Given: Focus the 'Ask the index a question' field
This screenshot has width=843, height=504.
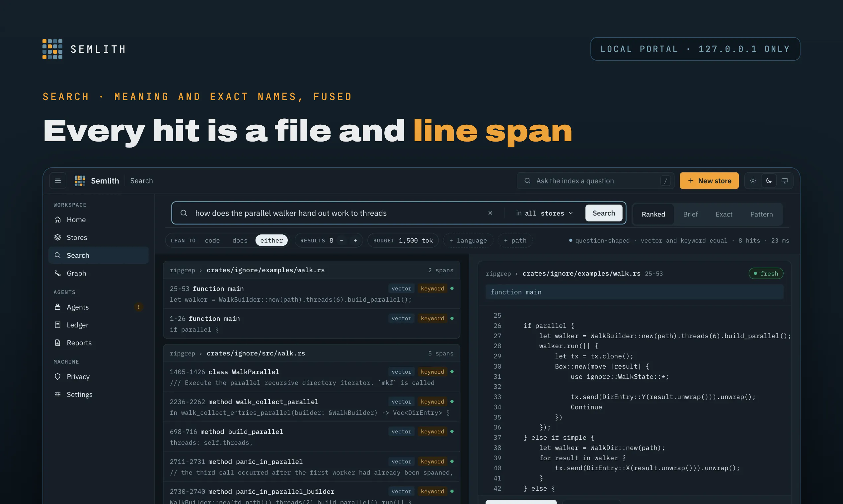Looking at the screenshot, I should tap(595, 181).
